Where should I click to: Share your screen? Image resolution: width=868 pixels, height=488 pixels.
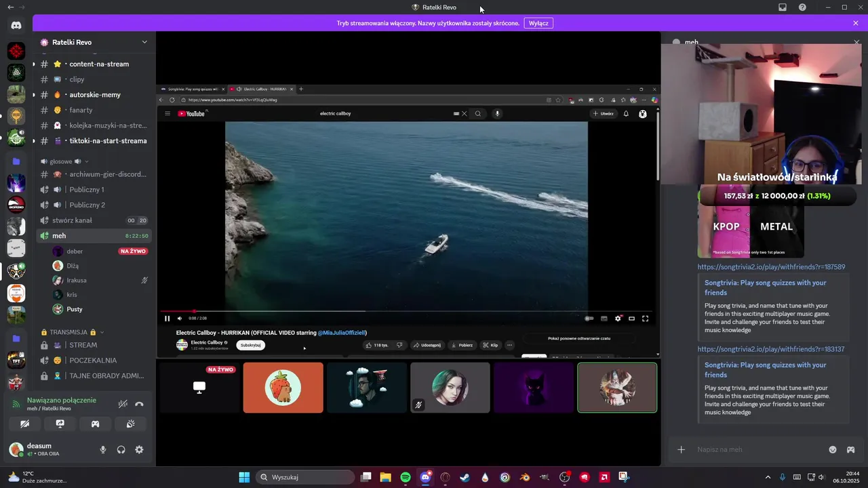tap(60, 424)
